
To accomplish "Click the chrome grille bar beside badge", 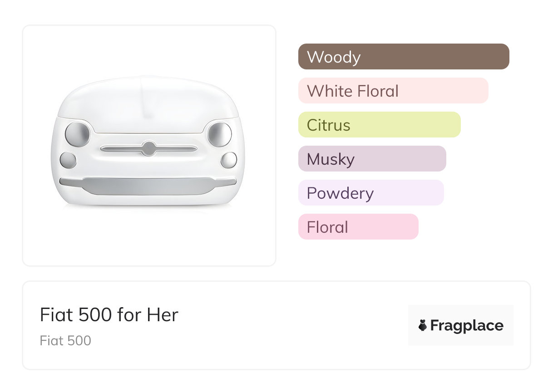I will point(119,148).
